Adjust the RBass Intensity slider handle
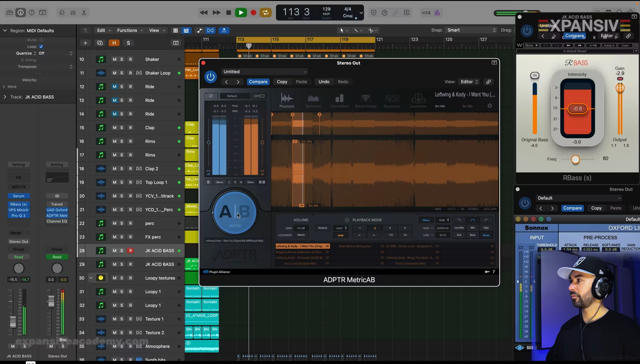 578,108
